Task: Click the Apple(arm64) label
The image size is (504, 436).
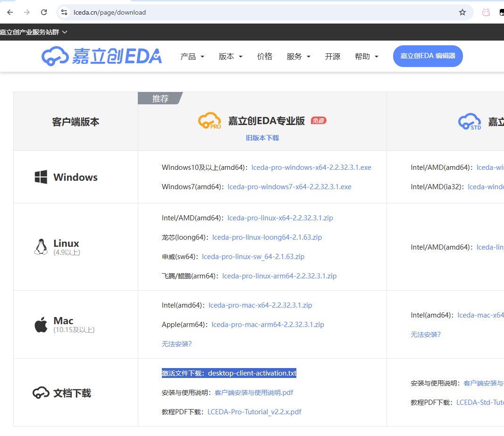Action: click(x=185, y=325)
